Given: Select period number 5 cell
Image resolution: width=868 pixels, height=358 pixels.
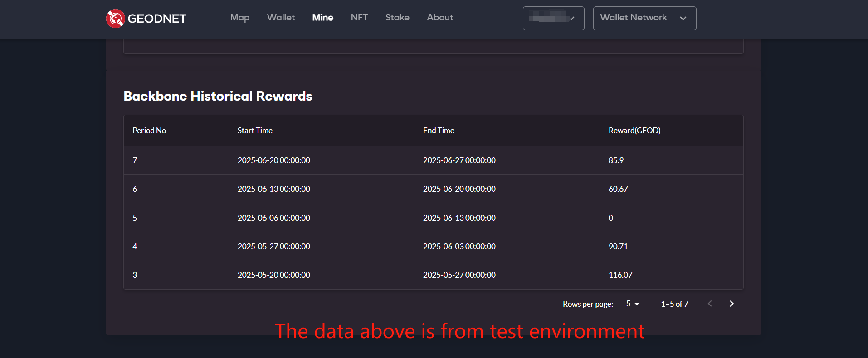Looking at the screenshot, I should click(135, 218).
